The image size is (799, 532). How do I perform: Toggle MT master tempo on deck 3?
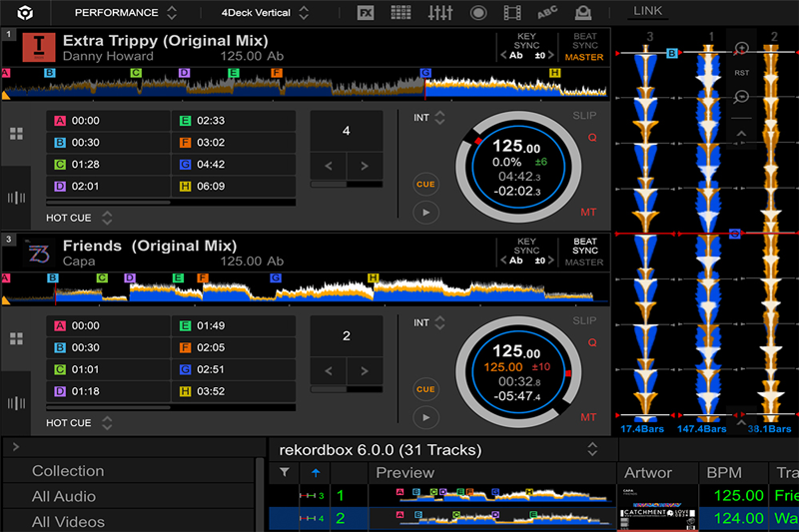pyautogui.click(x=588, y=416)
